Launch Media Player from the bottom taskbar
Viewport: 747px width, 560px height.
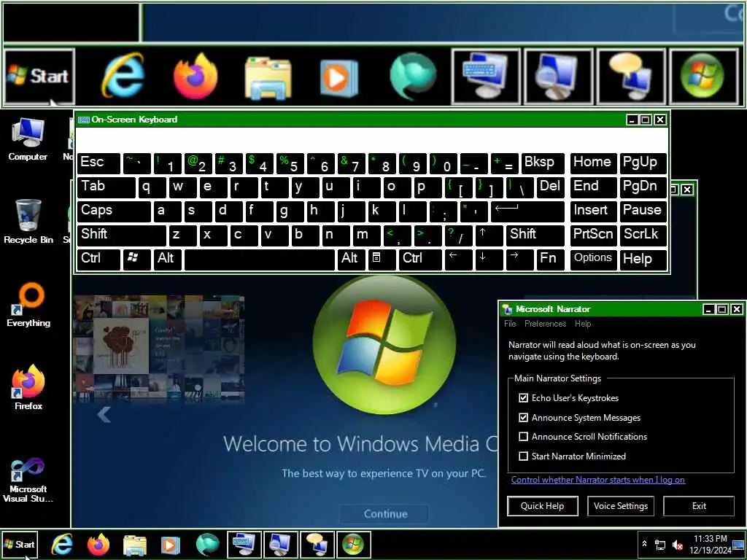pos(171,545)
